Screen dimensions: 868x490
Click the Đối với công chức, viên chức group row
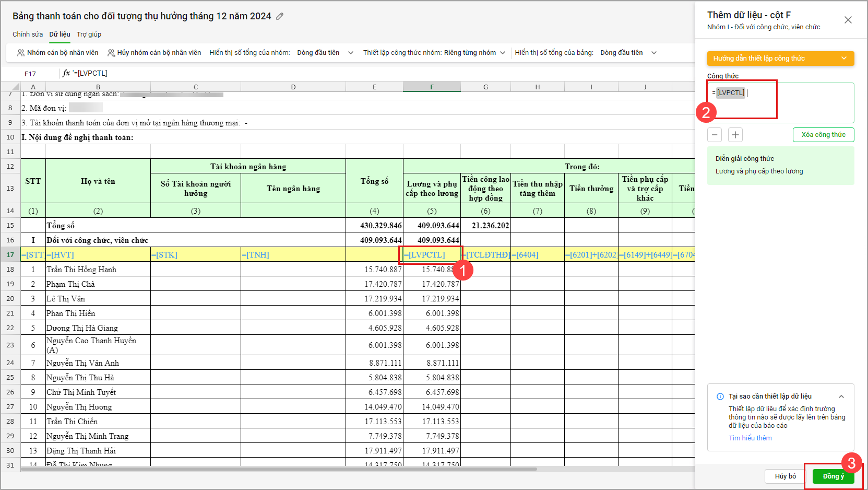[196, 240]
